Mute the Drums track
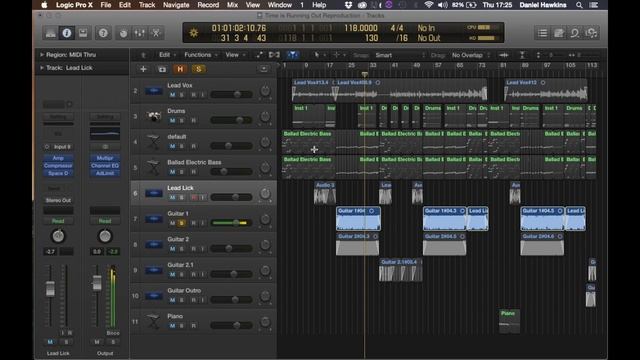 172,120
